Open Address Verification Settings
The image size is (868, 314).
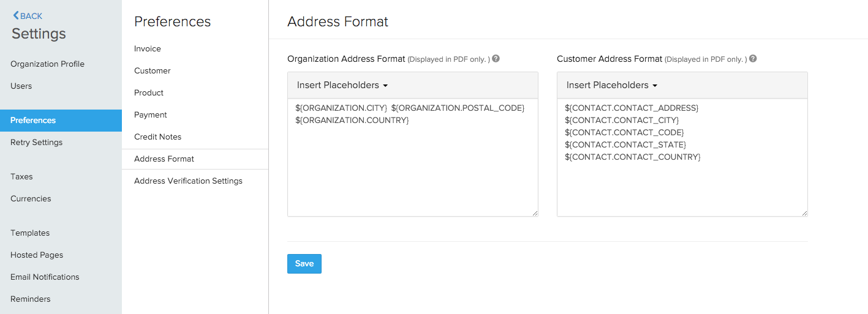tap(188, 181)
